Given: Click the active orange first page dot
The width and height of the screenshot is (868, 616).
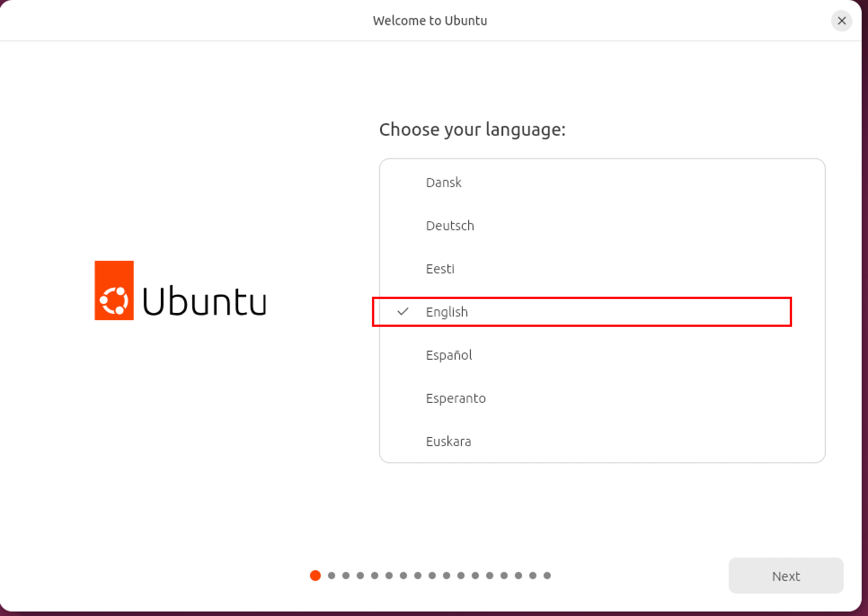Looking at the screenshot, I should 315,576.
